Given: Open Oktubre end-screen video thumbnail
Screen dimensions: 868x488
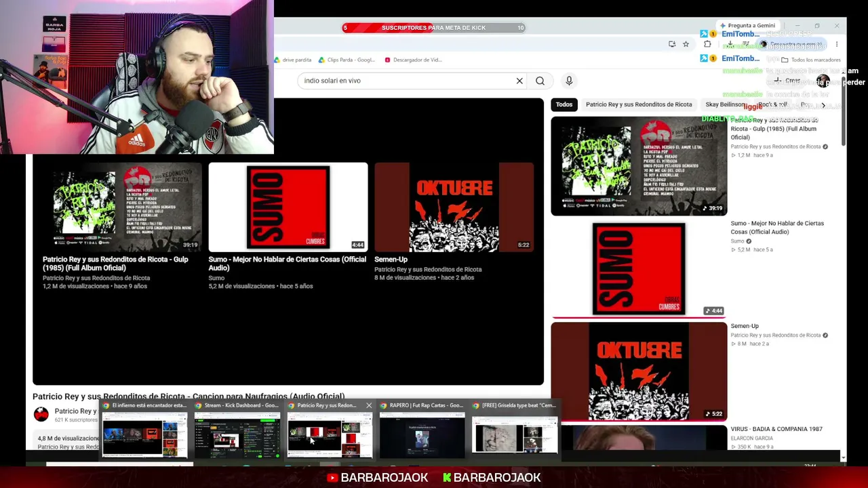Looking at the screenshot, I should (x=454, y=207).
